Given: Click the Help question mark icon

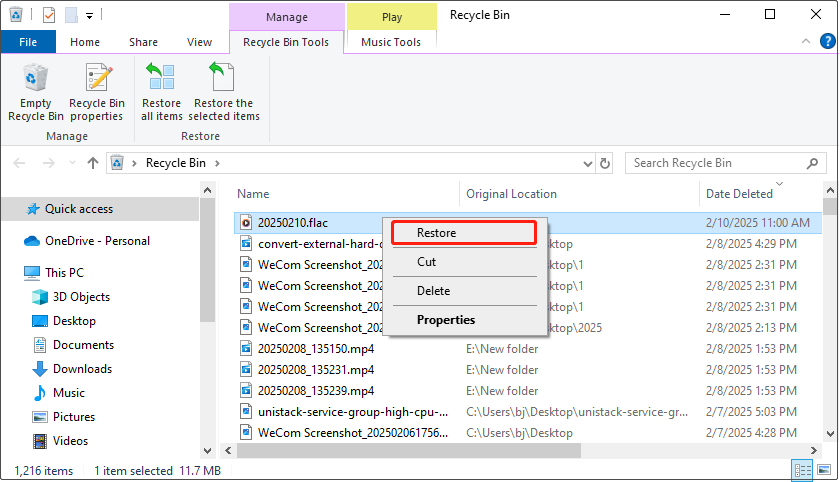Looking at the screenshot, I should point(828,41).
